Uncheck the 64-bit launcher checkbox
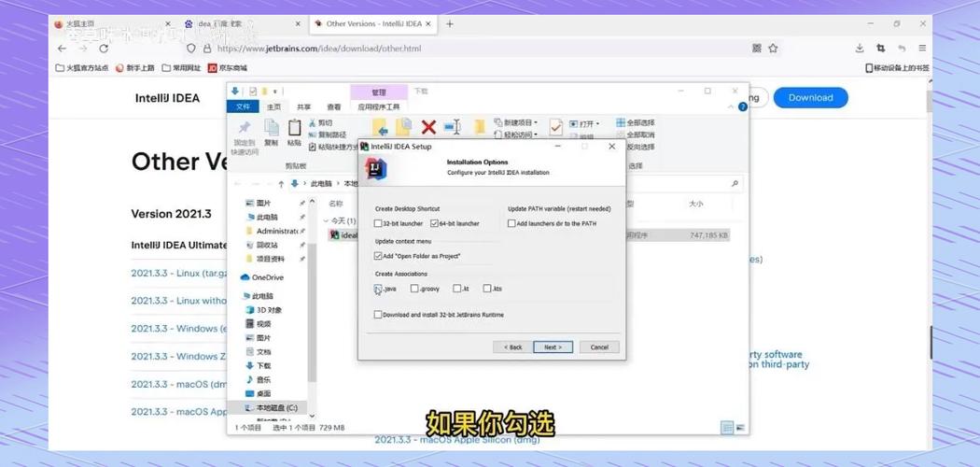Viewport: 980px width, 467px height. [x=434, y=223]
